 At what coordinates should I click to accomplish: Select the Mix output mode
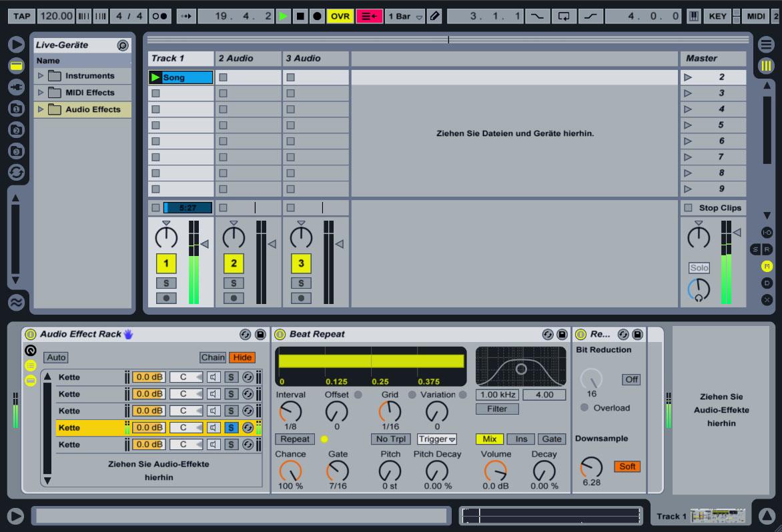pos(490,439)
